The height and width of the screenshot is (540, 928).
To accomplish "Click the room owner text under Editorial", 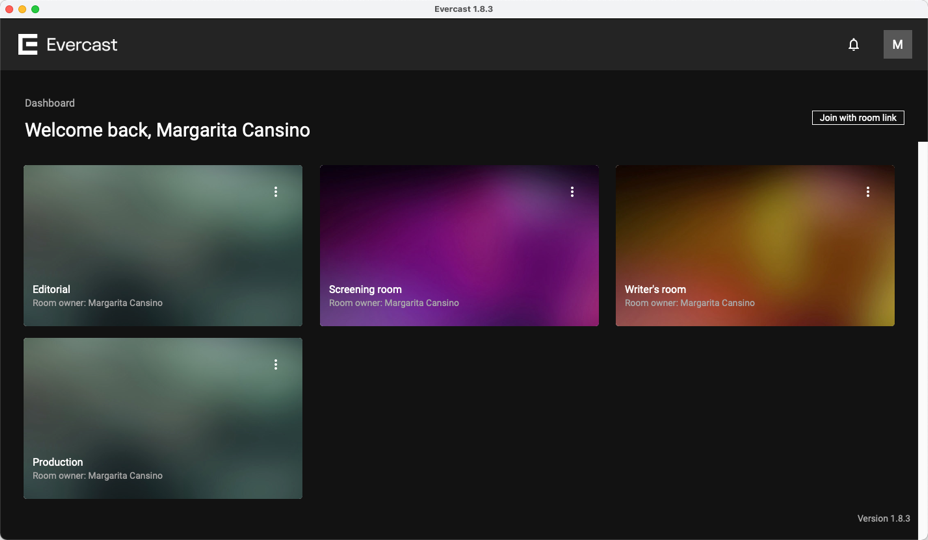I will 98,303.
